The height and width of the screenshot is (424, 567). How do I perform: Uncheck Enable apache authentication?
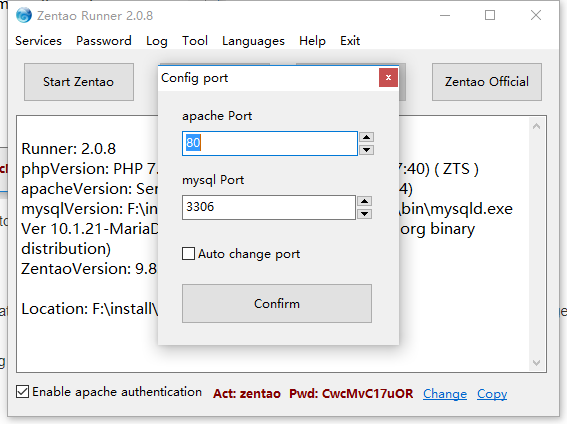(x=22, y=392)
